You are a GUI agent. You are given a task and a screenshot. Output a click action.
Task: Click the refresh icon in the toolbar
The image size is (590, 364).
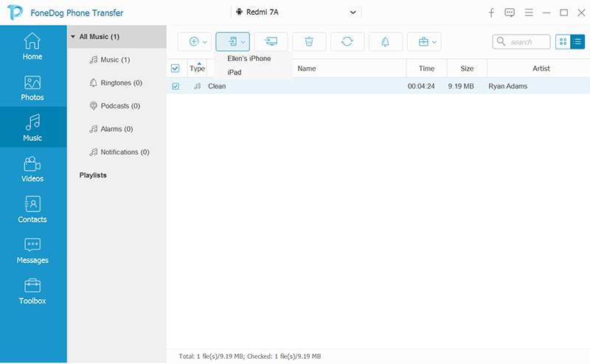pos(347,41)
